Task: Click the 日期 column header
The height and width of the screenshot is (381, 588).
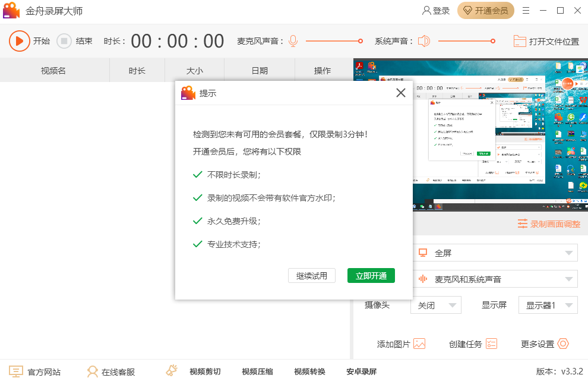Action: coord(260,71)
